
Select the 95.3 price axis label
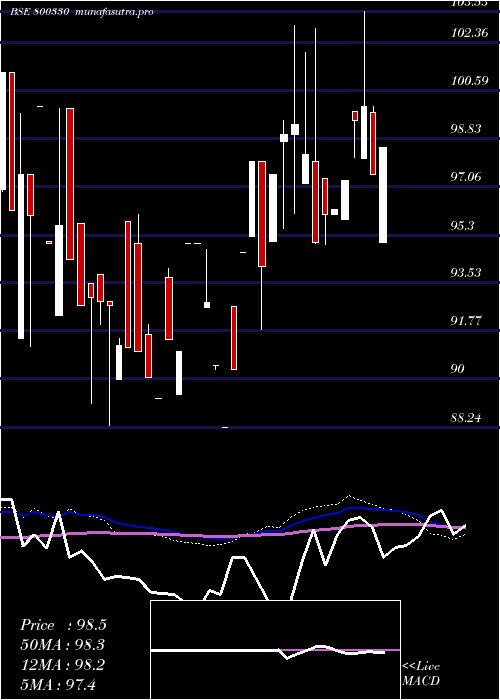[x=463, y=225]
